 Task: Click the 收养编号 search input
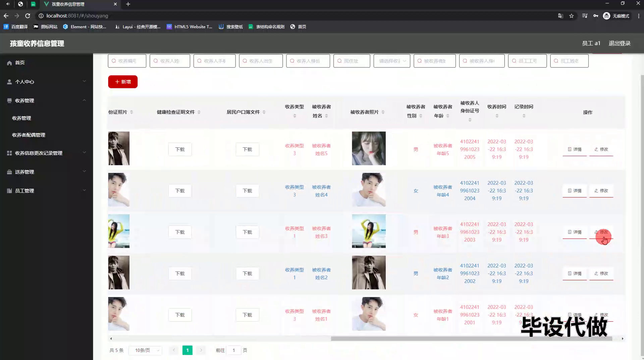(127, 61)
